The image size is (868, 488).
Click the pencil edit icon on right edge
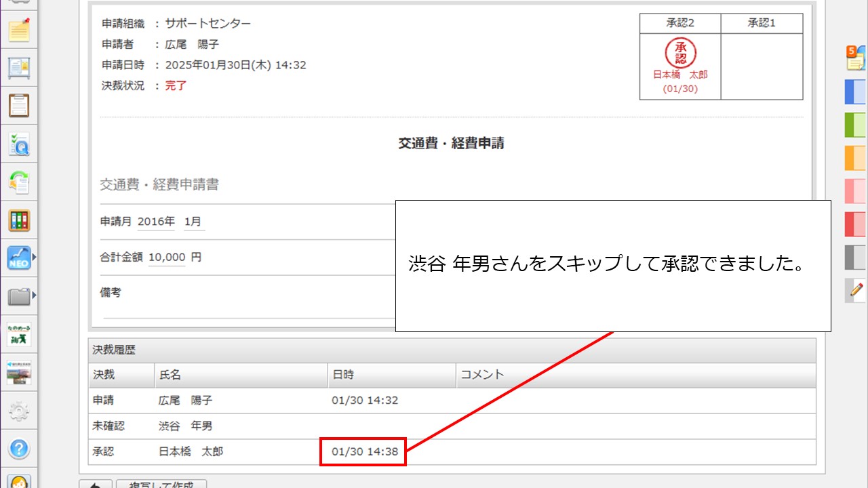[x=856, y=290]
